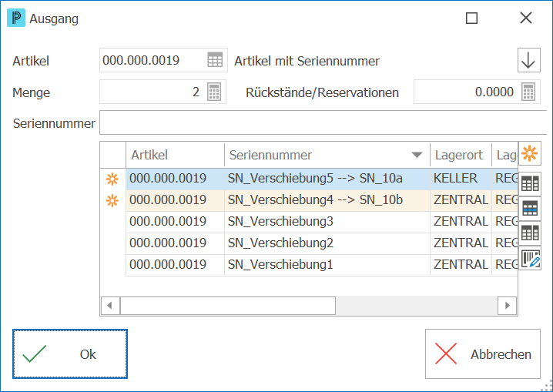Click inside the Seriennummer input field
553x392 pixels.
tap(323, 122)
